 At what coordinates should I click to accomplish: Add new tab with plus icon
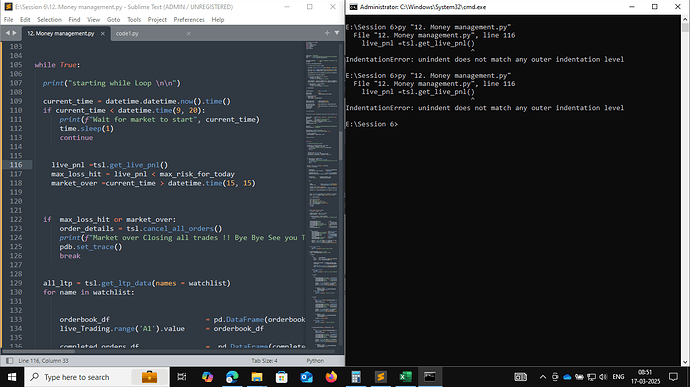[327, 33]
